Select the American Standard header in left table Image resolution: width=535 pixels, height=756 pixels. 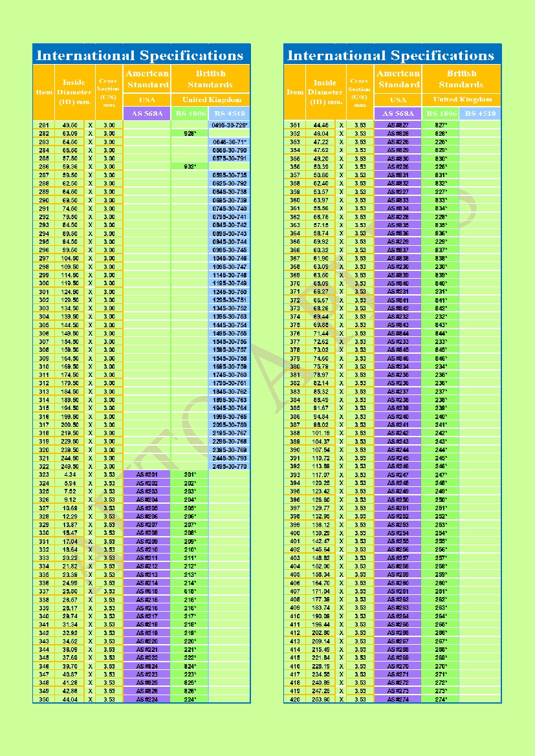point(147,79)
